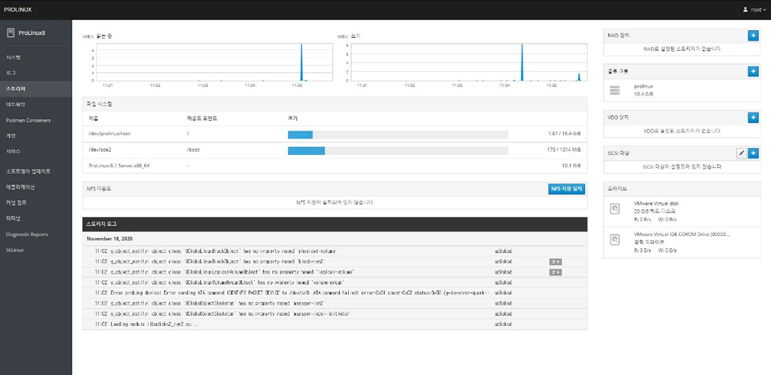Open the 시스템 (System) sidebar page
This screenshot has height=375, width=771.
[x=36, y=58]
